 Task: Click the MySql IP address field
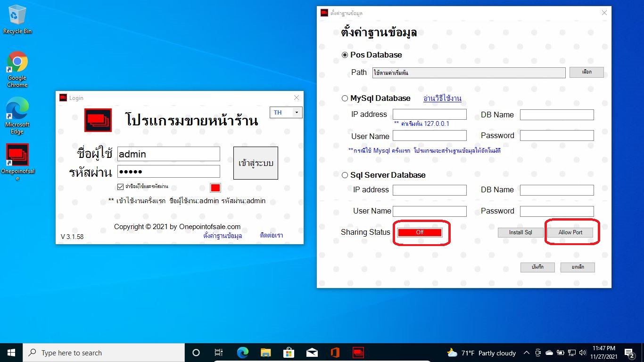[x=429, y=115]
